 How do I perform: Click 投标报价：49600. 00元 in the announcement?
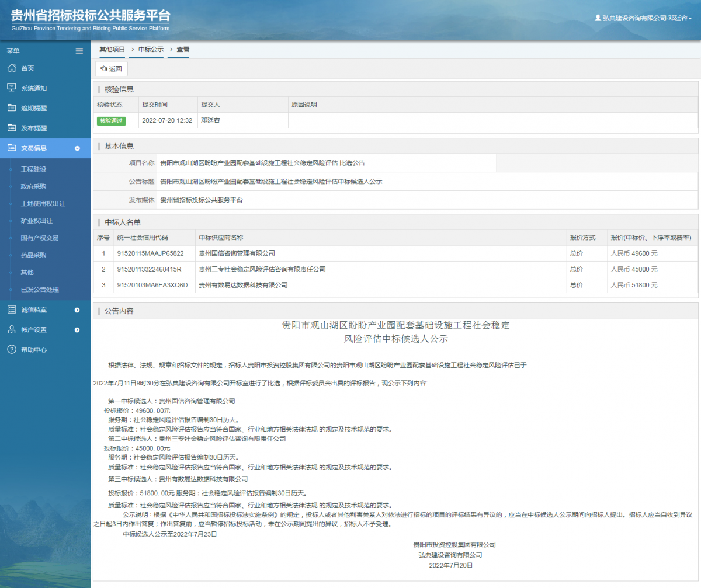click(137, 410)
